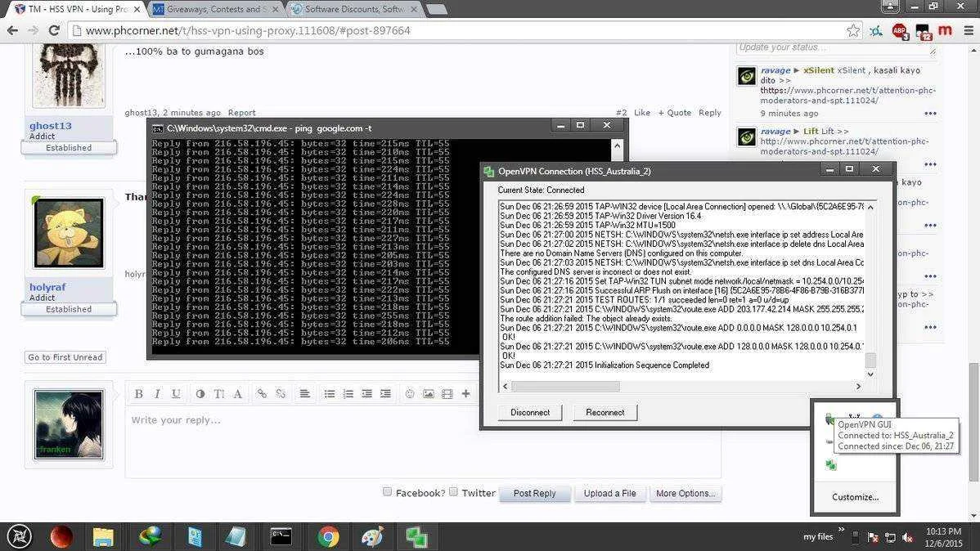Tick the Facebook share checkbox
This screenshot has width=980, height=551.
pos(388,491)
